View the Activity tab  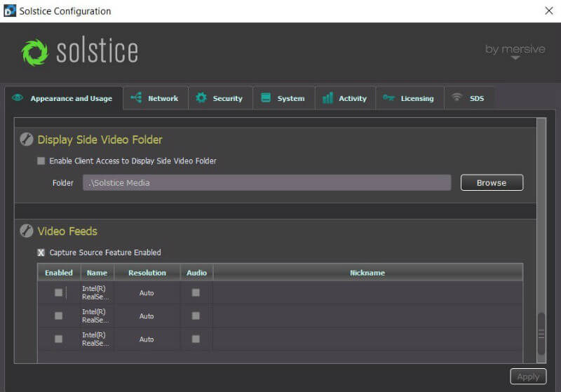coord(345,98)
